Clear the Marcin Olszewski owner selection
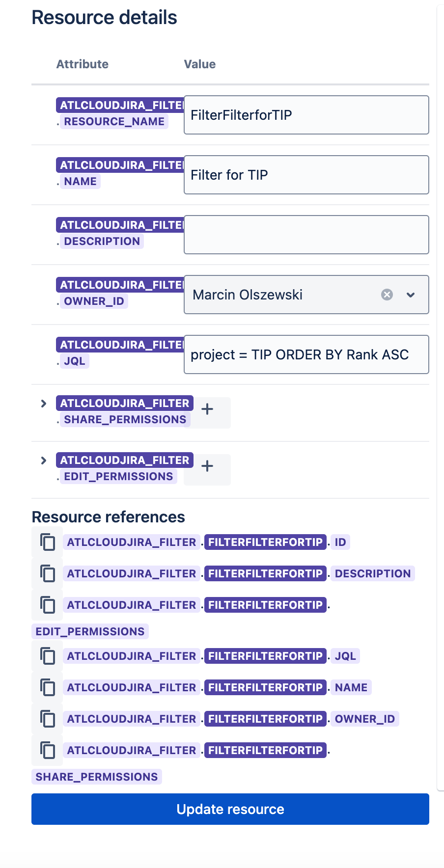The height and width of the screenshot is (868, 444). (387, 295)
